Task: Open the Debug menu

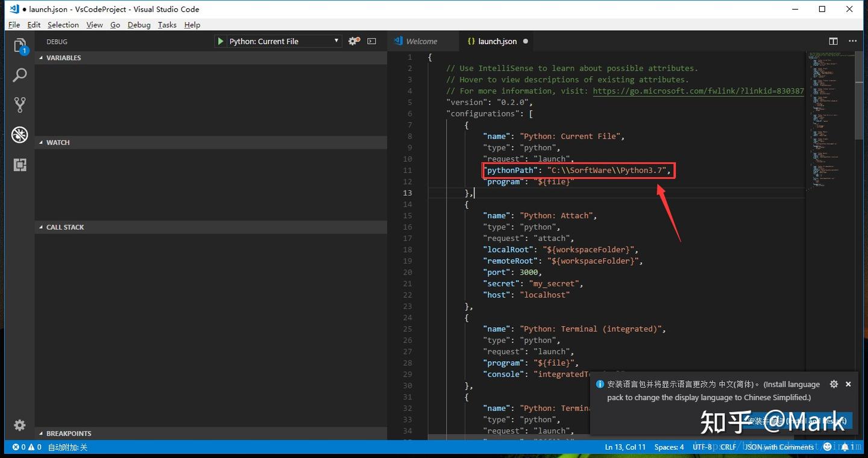Action: [139, 25]
